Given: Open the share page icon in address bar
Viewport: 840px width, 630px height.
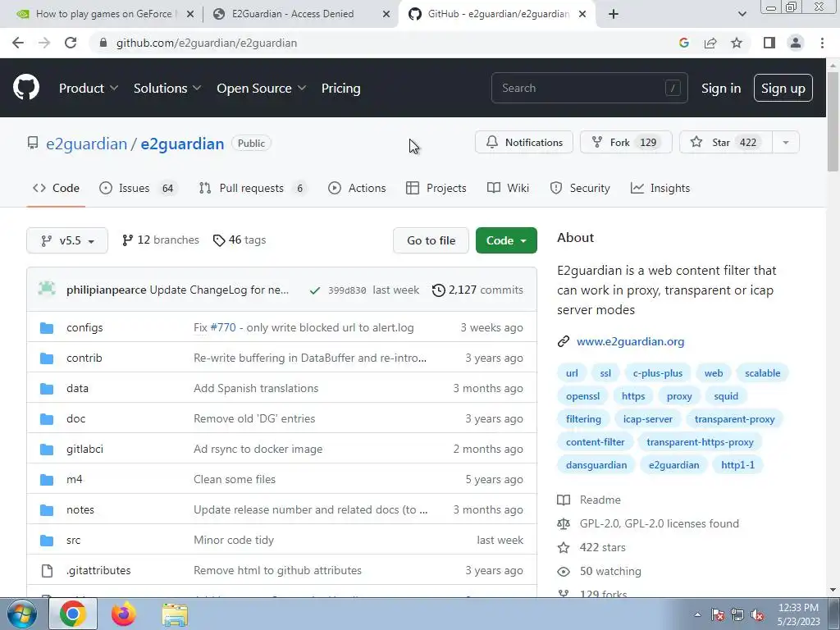Looking at the screenshot, I should (x=710, y=43).
